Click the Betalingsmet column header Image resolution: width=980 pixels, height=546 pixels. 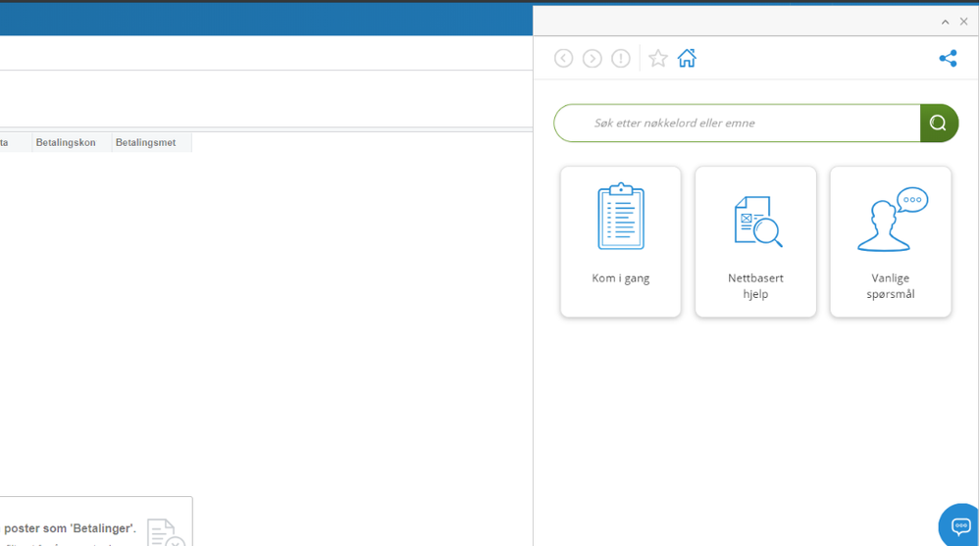152,142
